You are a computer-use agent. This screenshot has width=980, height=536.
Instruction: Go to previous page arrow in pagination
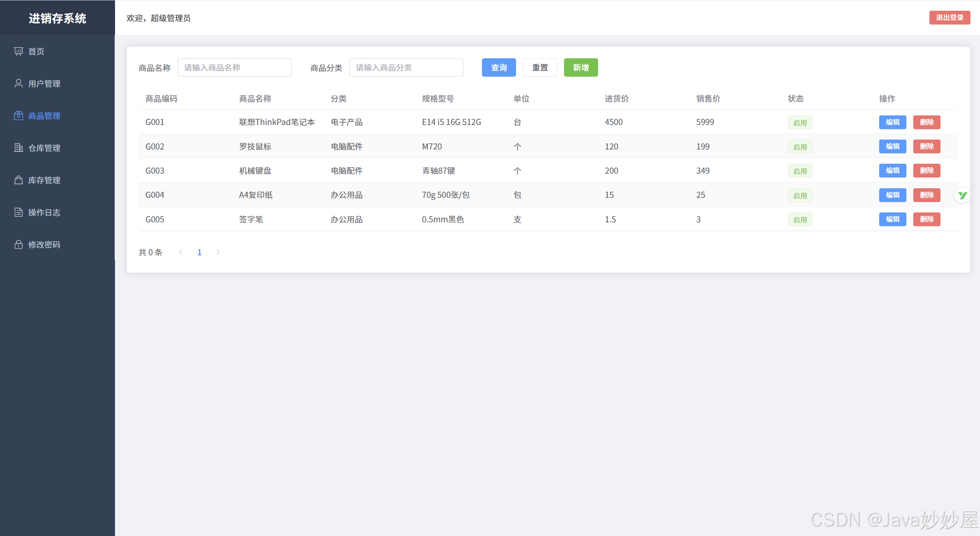tap(181, 252)
